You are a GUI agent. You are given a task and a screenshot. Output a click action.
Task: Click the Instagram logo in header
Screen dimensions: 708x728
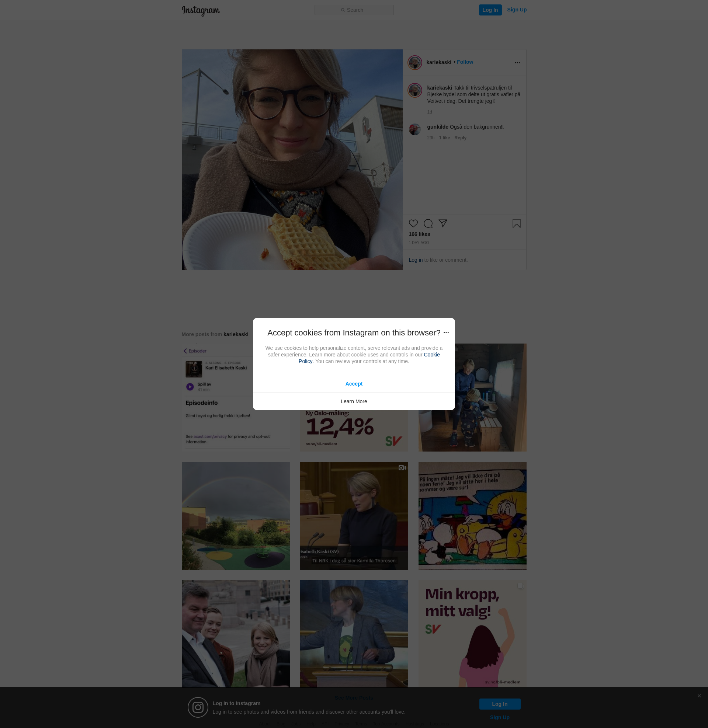pos(201,10)
